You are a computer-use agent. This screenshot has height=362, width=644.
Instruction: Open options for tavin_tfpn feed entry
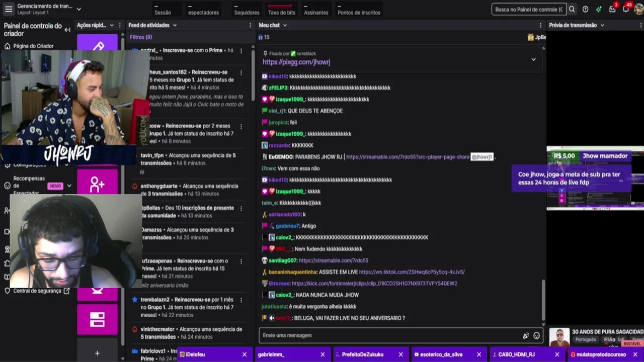tap(241, 156)
